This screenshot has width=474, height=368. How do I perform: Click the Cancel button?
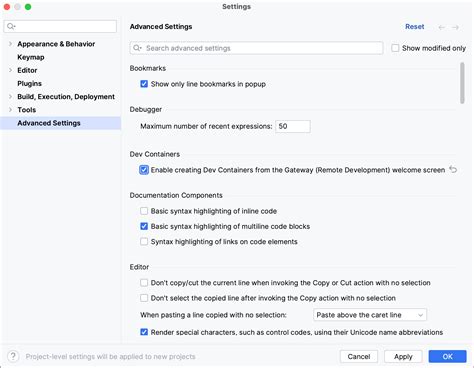click(359, 356)
